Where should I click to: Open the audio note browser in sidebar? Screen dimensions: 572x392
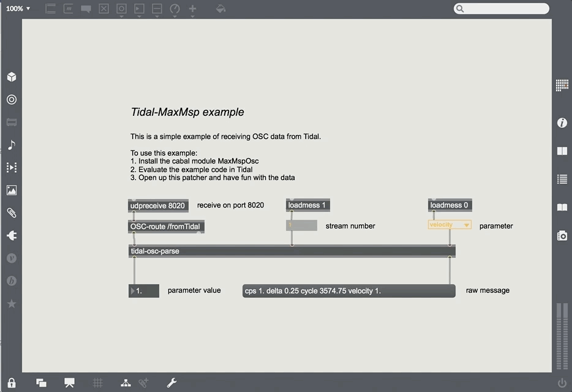[12, 145]
